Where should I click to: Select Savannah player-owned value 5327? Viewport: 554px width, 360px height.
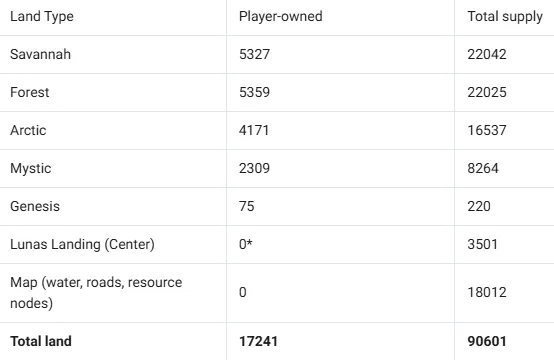pyautogui.click(x=254, y=54)
